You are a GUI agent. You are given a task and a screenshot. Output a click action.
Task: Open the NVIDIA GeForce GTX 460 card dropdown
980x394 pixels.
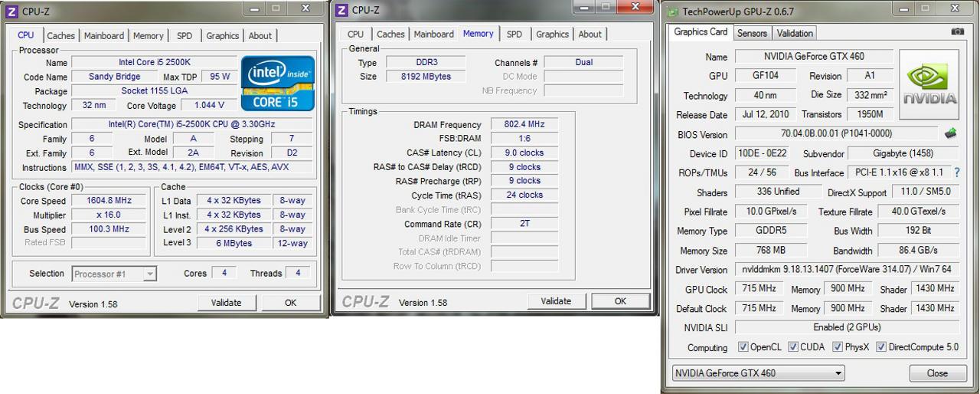(x=758, y=373)
